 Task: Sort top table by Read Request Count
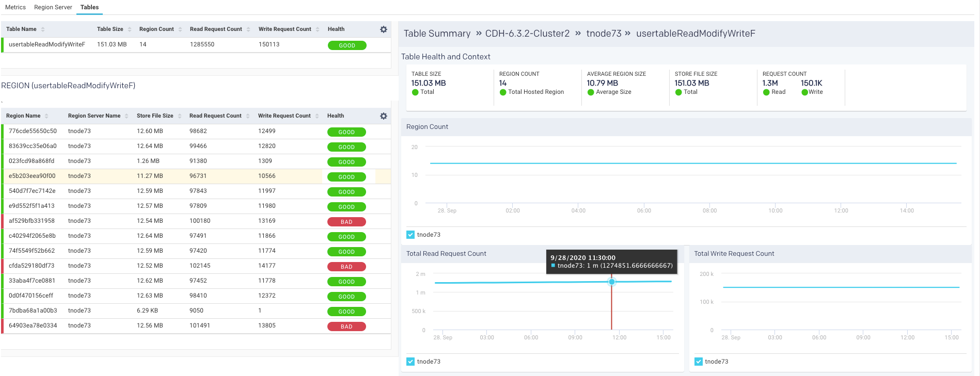[x=248, y=29]
